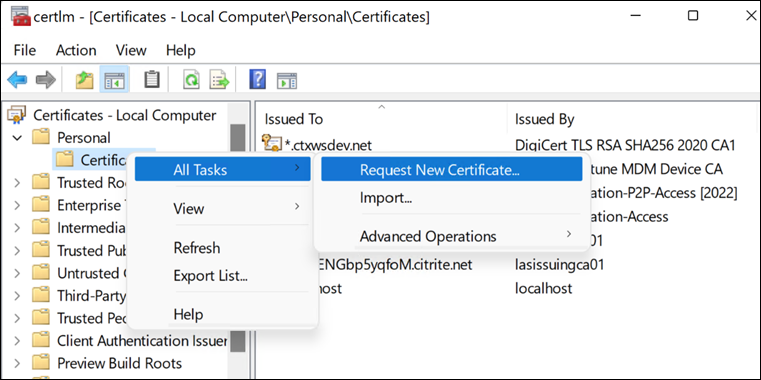Viewport: 761px width, 380px height.
Task: Expand the Client Authentication Issuers node
Action: [17, 341]
